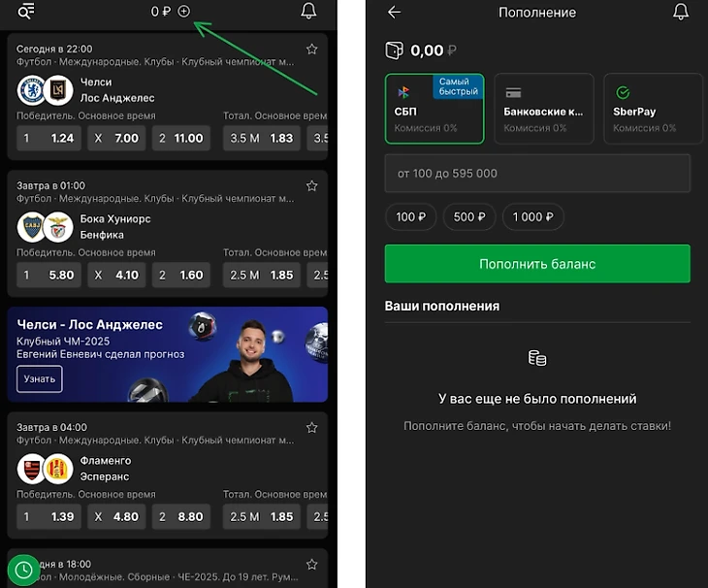Tap the plus icon next to 0 ₽ balance

coord(183,12)
